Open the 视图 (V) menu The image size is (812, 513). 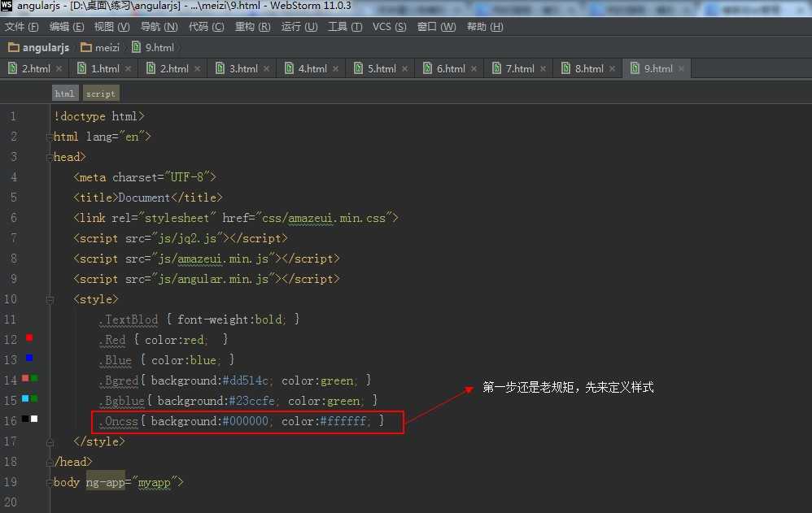[x=111, y=27]
